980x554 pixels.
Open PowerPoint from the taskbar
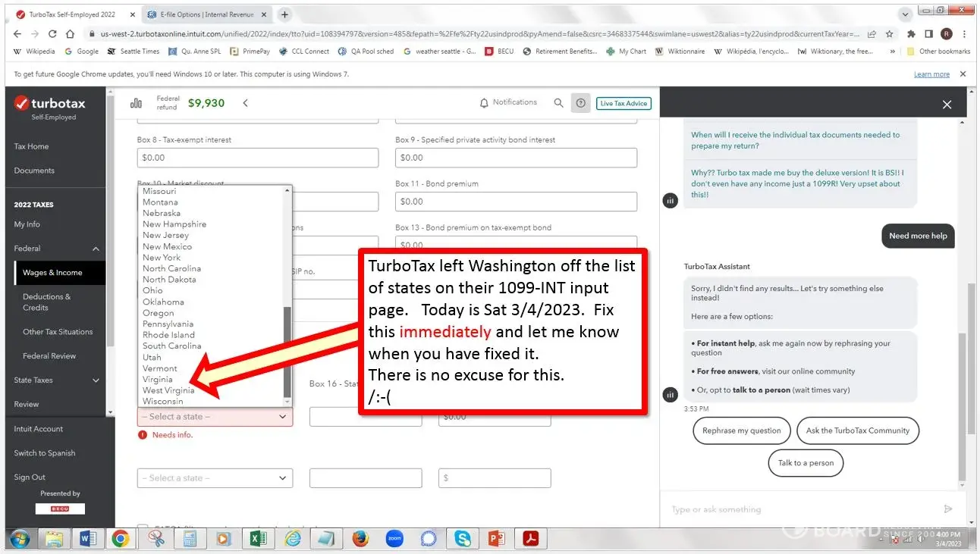(497, 539)
